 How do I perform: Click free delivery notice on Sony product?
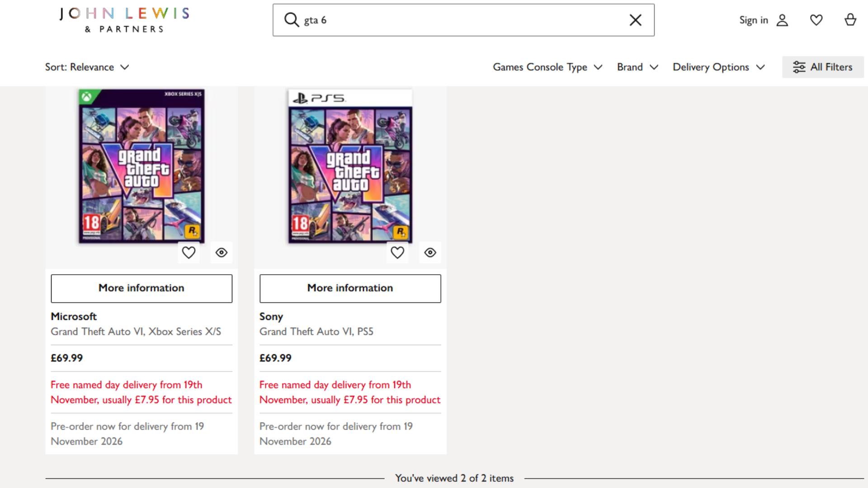tap(350, 392)
